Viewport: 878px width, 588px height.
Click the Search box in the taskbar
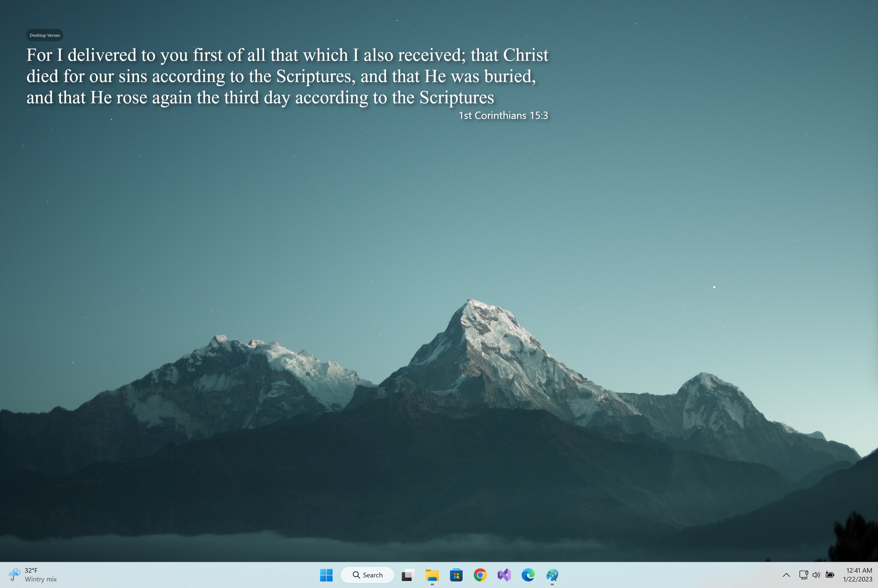pos(367,574)
